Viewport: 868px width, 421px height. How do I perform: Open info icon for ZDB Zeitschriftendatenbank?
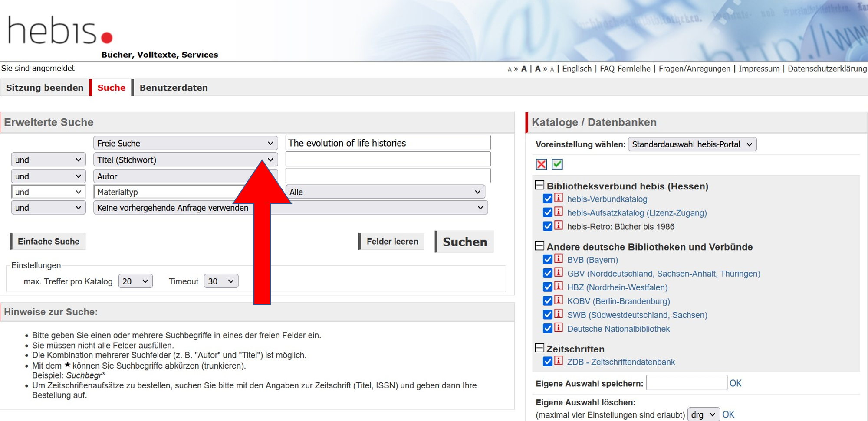[559, 361]
